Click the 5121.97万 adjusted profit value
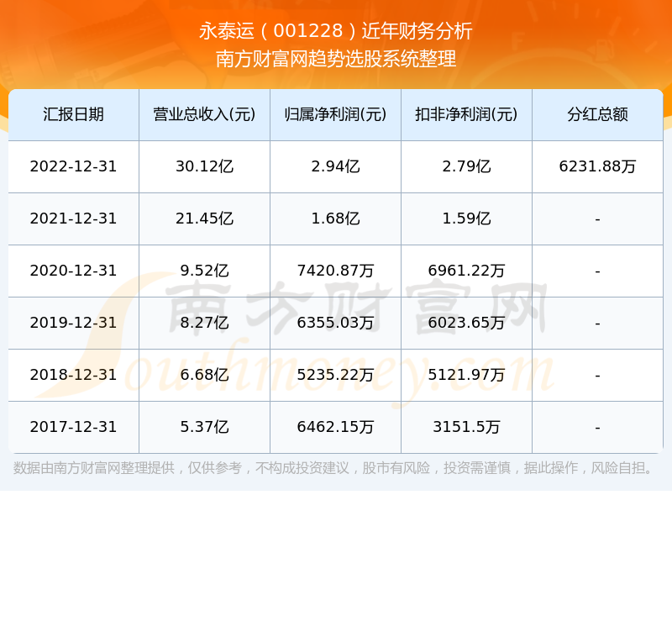Screen dimensions: 672x637 466,375
